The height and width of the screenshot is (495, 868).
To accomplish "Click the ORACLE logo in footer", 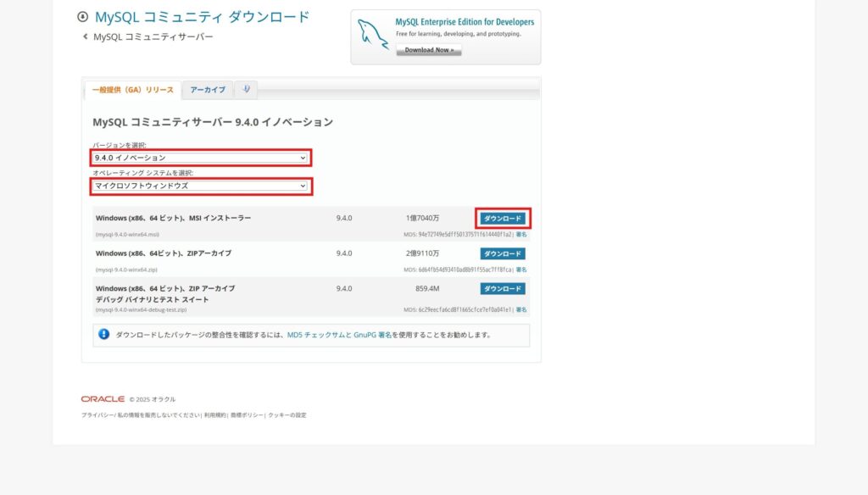I will [x=103, y=398].
